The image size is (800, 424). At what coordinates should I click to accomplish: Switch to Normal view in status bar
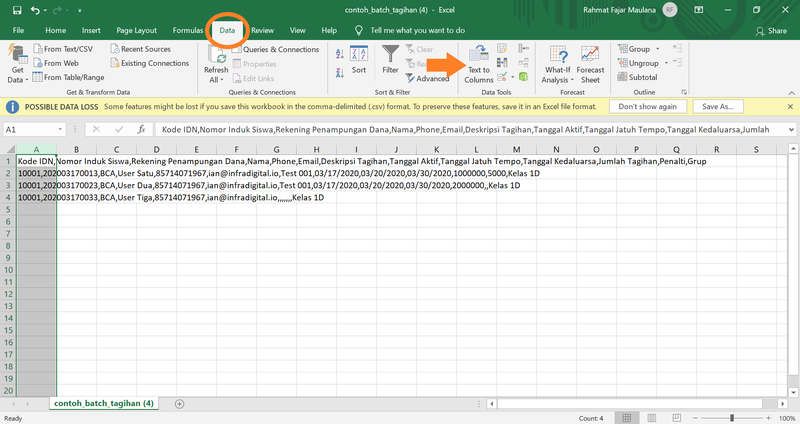coord(627,418)
